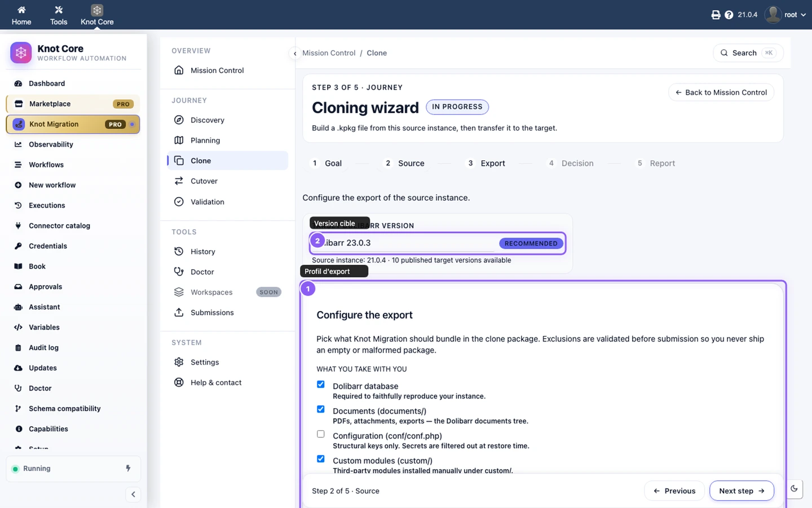Open the help question mark icon

[729, 15]
